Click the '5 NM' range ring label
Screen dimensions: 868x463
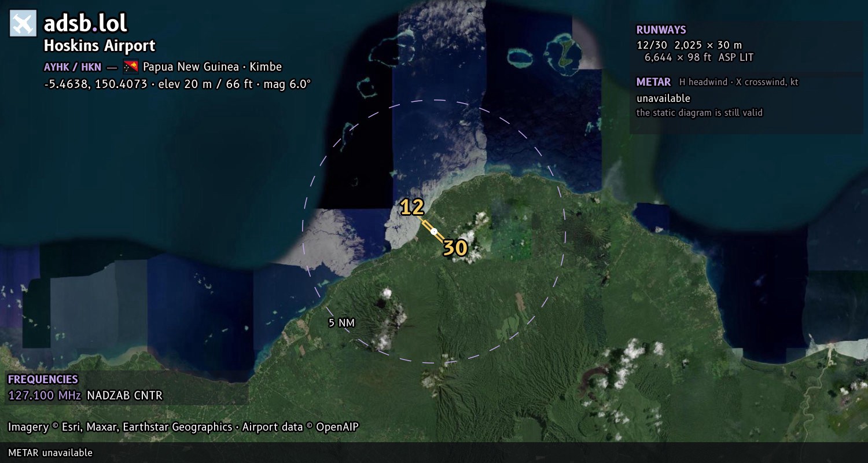point(341,323)
